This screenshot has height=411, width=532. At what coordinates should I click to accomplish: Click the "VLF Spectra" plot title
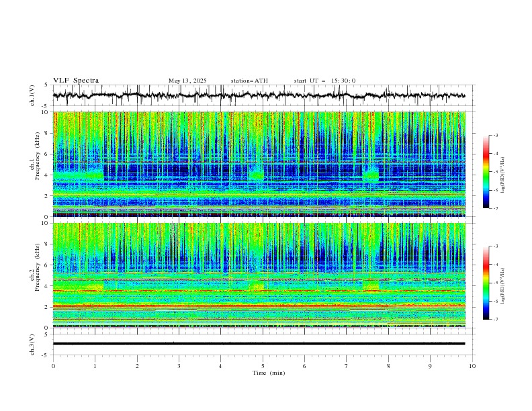76,81
